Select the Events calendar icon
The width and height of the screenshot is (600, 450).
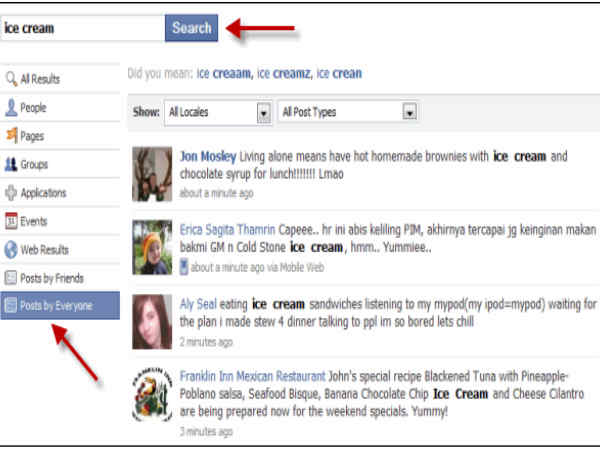[11, 221]
